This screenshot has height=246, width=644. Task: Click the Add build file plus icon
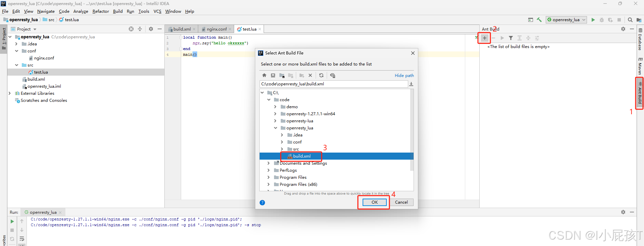coord(485,38)
